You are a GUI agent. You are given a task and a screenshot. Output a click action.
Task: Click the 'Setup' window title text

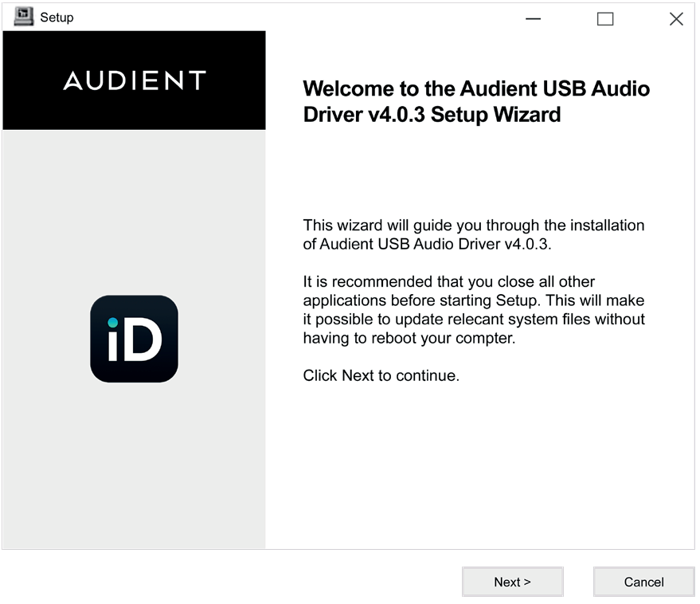pyautogui.click(x=57, y=18)
